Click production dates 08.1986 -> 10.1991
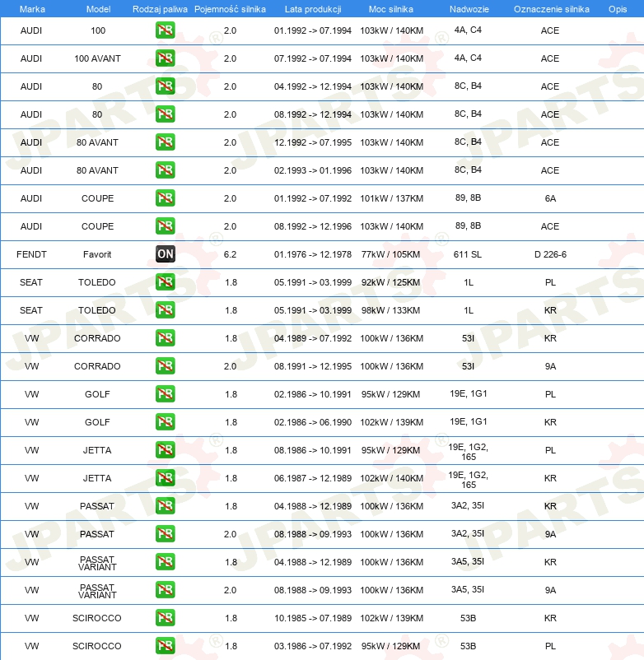 (x=313, y=450)
